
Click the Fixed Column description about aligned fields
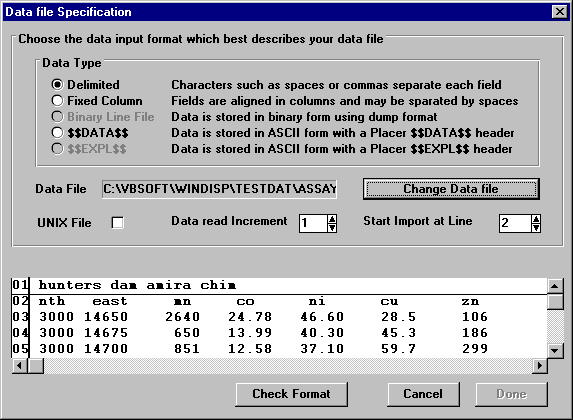[345, 101]
